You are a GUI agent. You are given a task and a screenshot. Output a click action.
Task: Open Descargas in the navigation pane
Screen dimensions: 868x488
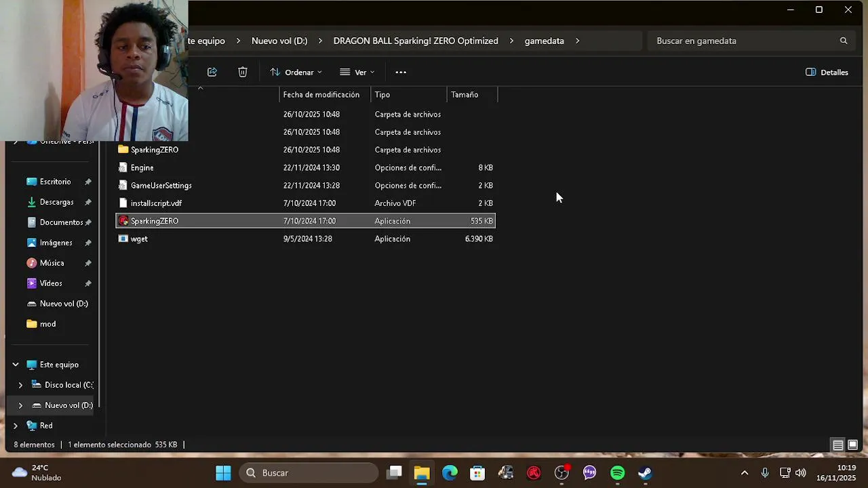56,202
